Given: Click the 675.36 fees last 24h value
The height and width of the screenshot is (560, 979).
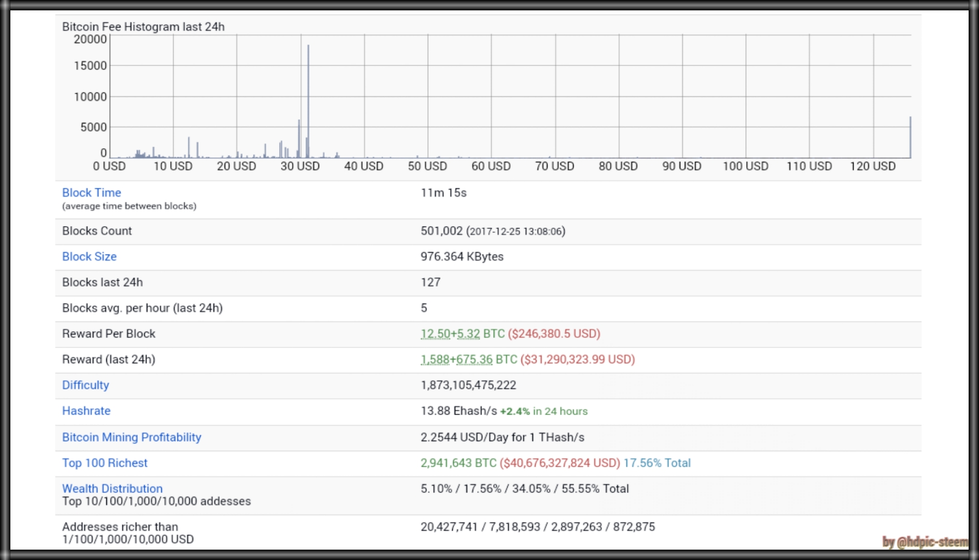Looking at the screenshot, I should point(474,359).
